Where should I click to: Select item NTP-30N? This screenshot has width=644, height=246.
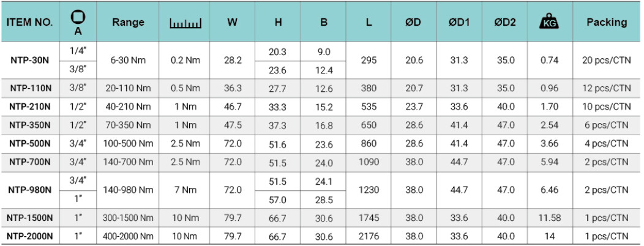[x=31, y=61]
